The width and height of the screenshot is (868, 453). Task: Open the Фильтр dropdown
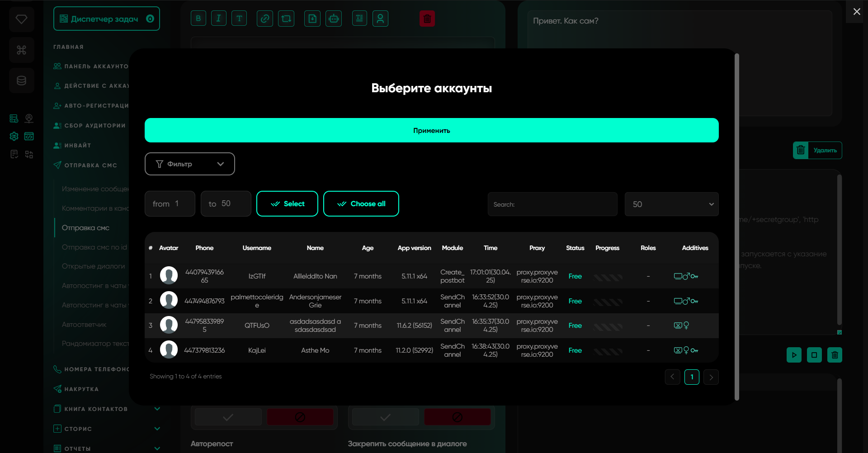click(189, 164)
